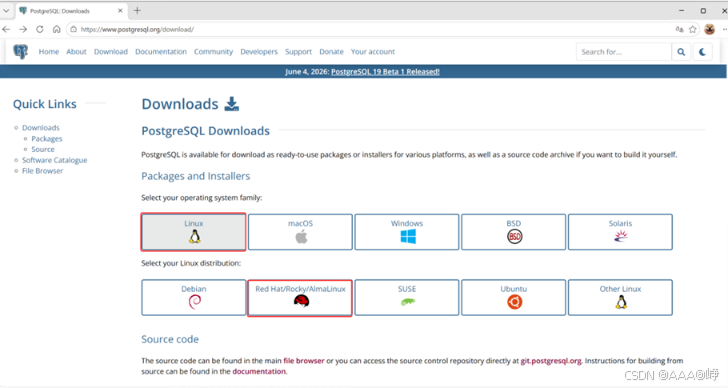
Task: Open a new tab with plus button
Action: coord(137,11)
